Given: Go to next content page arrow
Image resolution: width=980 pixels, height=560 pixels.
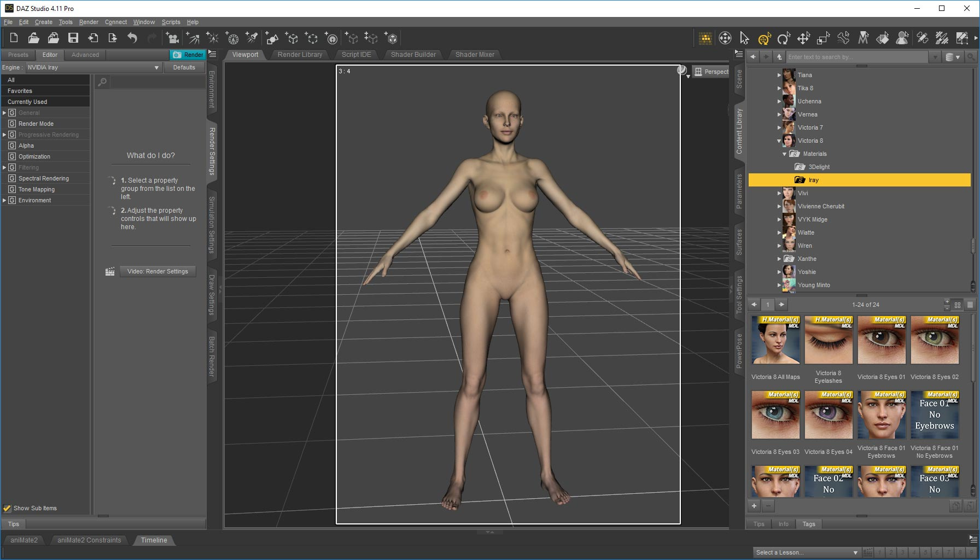Looking at the screenshot, I should (x=781, y=305).
